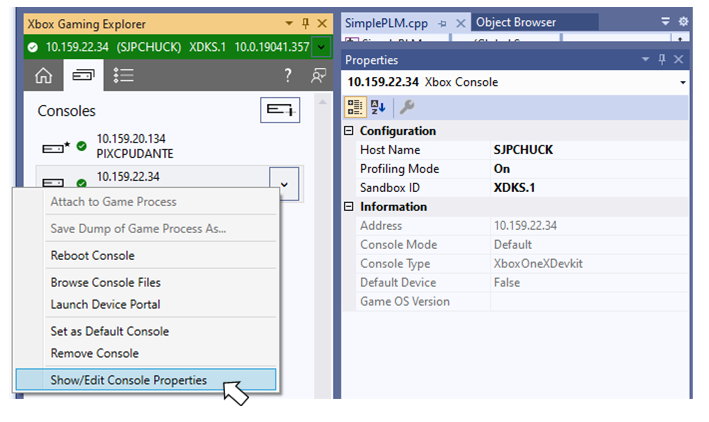The image size is (709, 422).
Task: Edit Sandbox ID value XDKS.1
Action: coord(514,188)
